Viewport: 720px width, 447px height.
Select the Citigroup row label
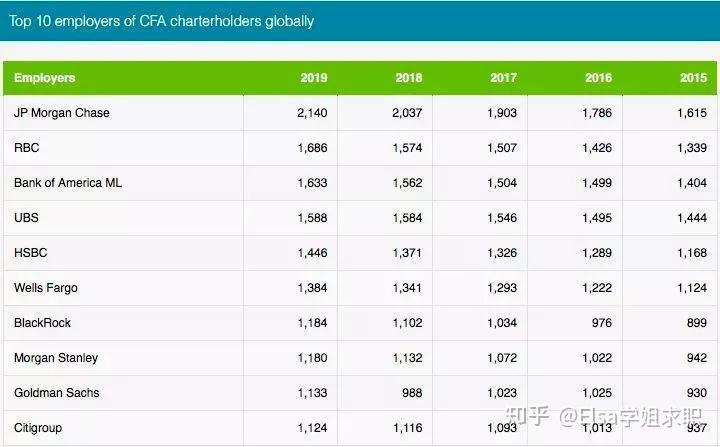38,428
